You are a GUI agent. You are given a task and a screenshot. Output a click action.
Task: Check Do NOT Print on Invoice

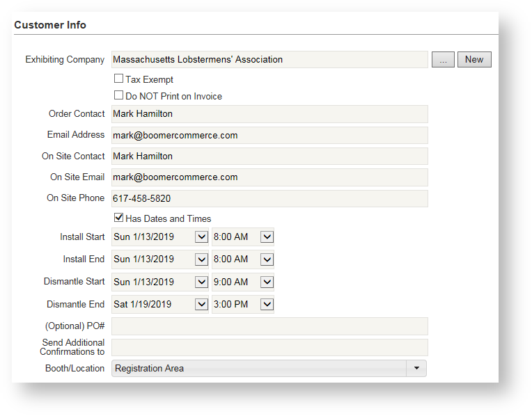pyautogui.click(x=119, y=96)
